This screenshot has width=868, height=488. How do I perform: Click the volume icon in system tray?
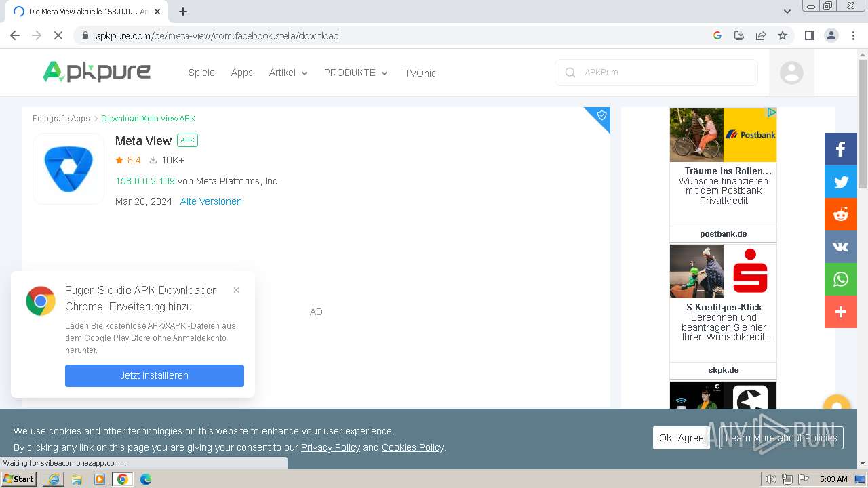click(x=770, y=479)
